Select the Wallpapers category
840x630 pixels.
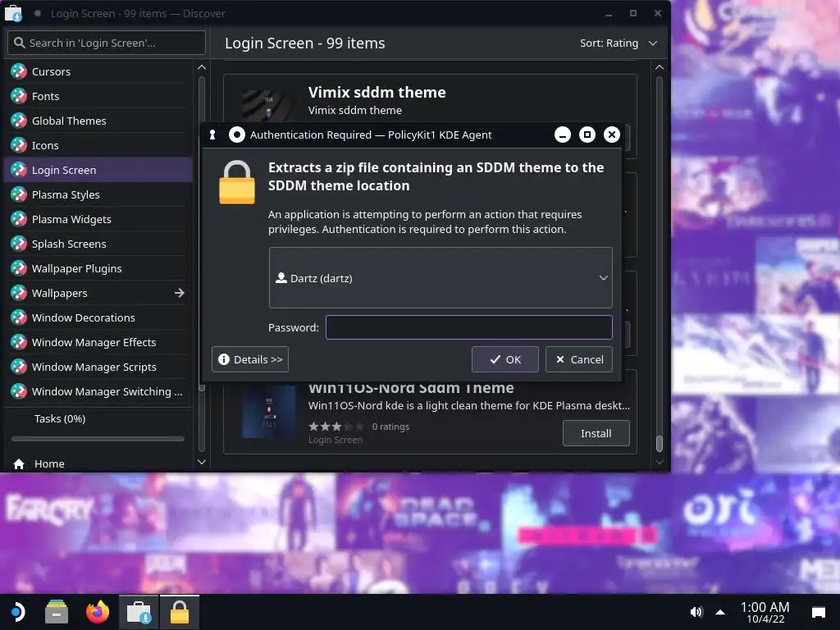tap(98, 293)
